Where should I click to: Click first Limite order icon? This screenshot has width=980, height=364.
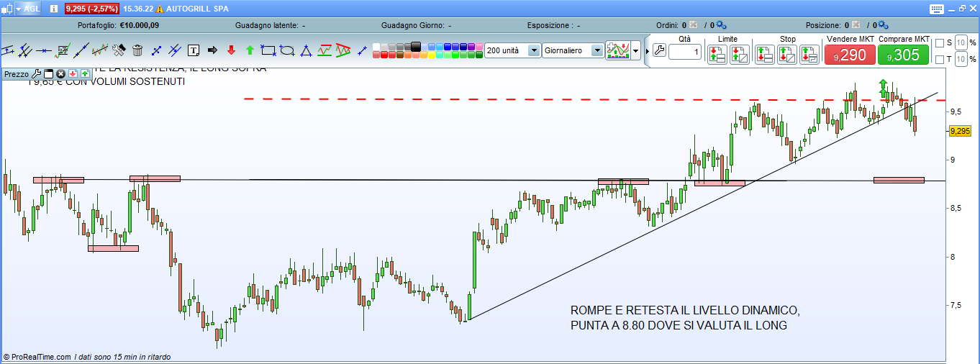tap(717, 54)
